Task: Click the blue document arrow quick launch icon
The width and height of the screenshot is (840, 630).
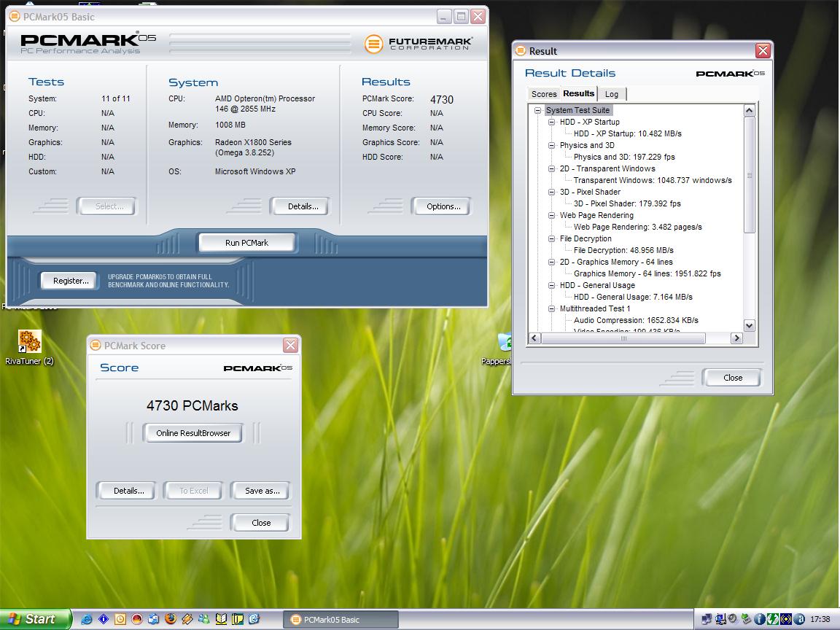Action: (254, 619)
